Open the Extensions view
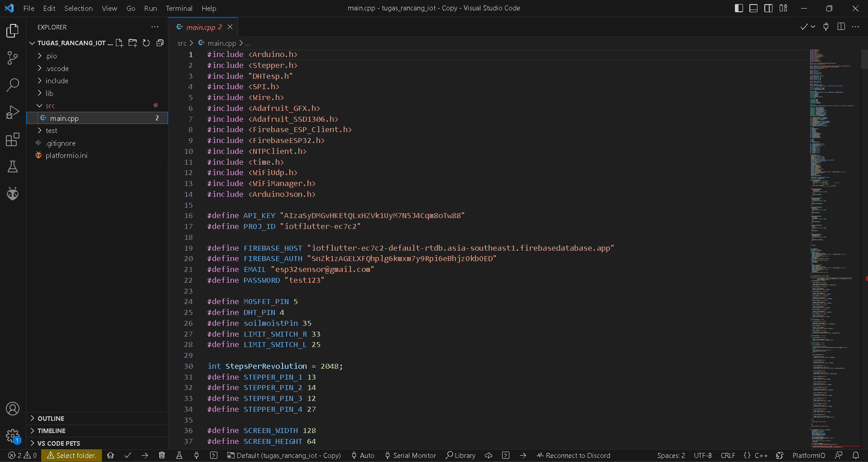 pos(12,139)
